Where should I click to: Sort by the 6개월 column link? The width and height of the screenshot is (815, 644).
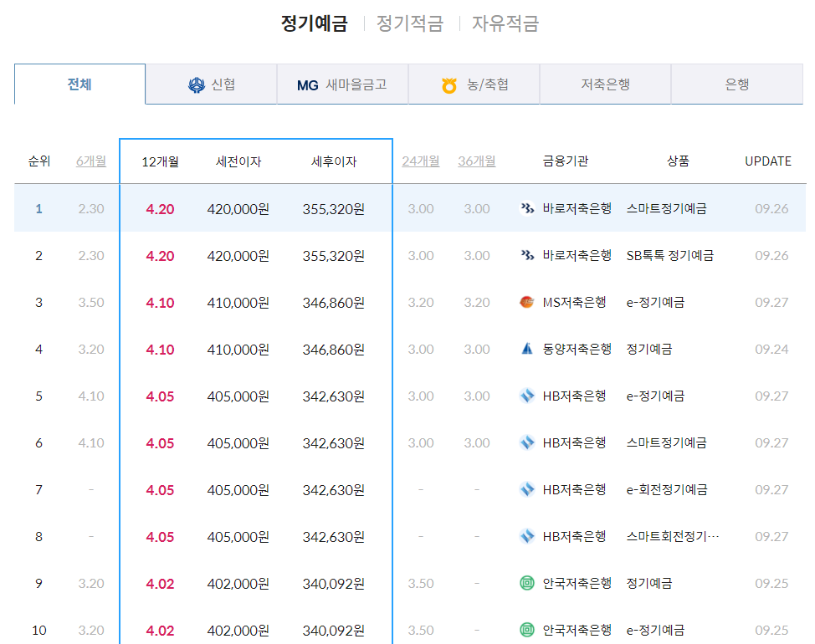(91, 161)
